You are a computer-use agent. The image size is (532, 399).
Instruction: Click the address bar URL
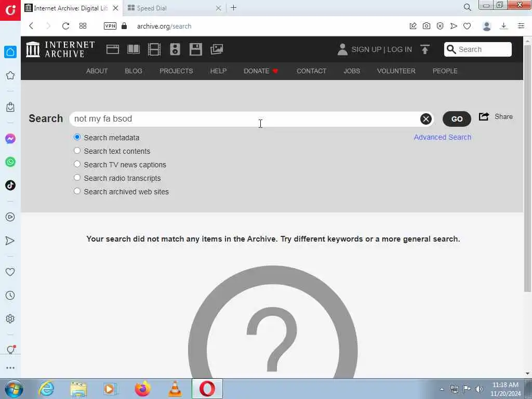(164, 26)
